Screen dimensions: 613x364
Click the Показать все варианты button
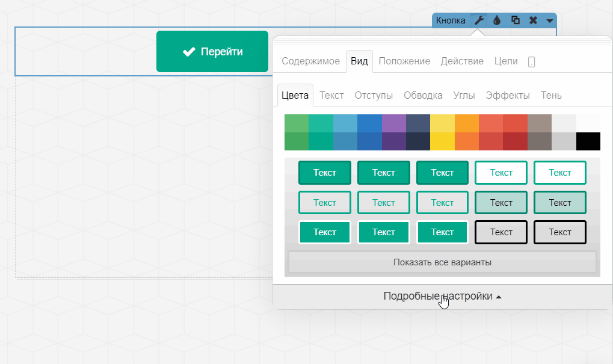tap(442, 262)
